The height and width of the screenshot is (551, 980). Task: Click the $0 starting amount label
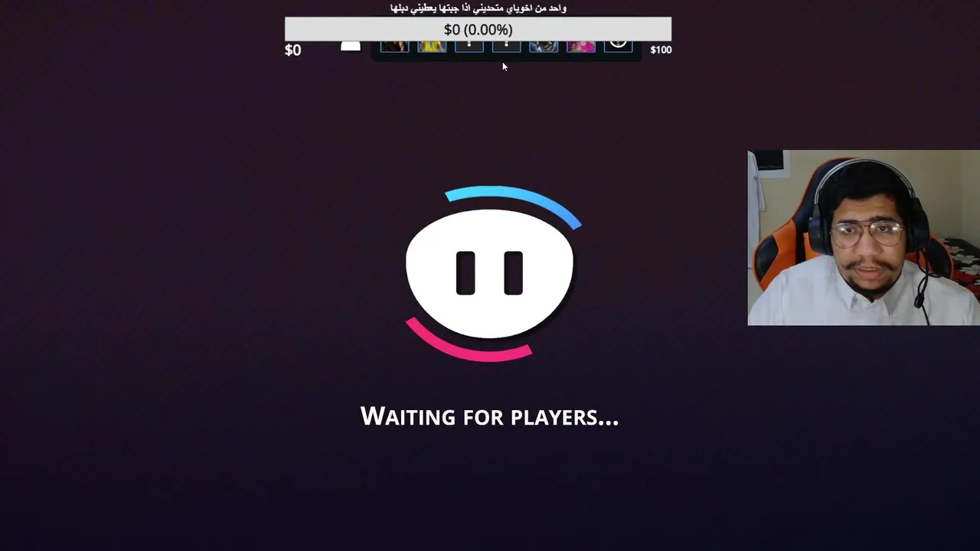[x=292, y=51]
